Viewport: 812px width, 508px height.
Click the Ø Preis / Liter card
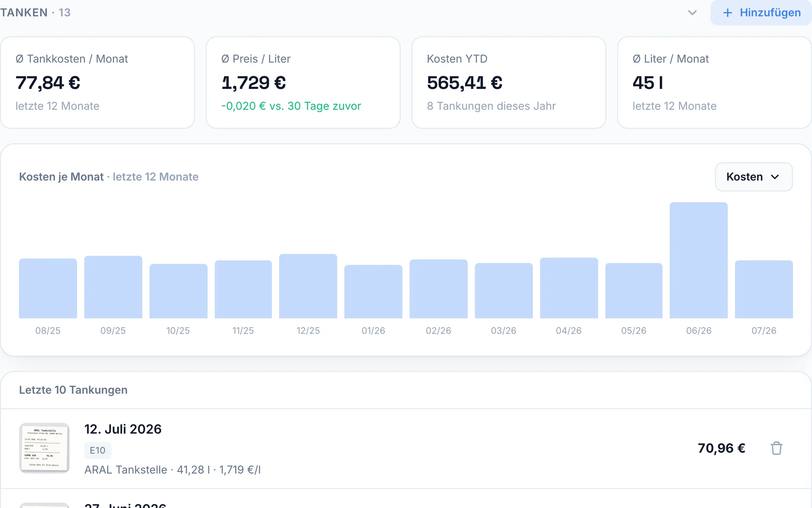303,83
